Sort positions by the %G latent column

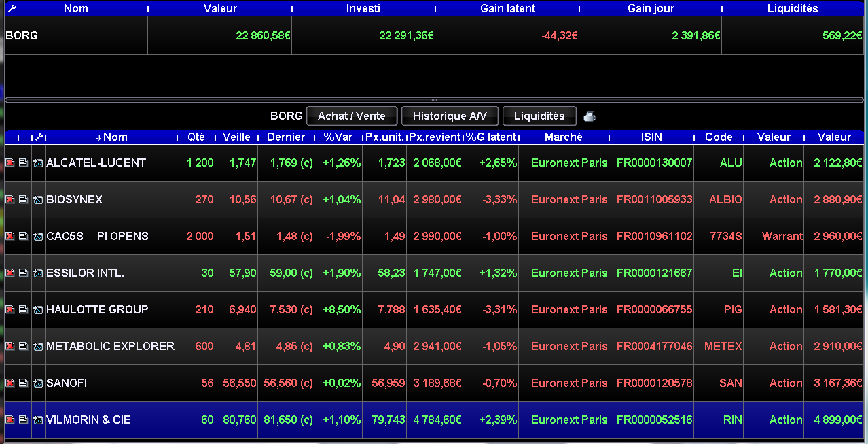[491, 137]
